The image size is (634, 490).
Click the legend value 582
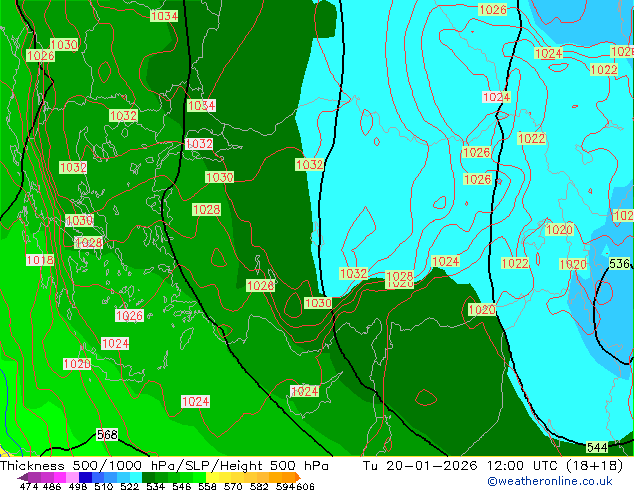pos(259,486)
